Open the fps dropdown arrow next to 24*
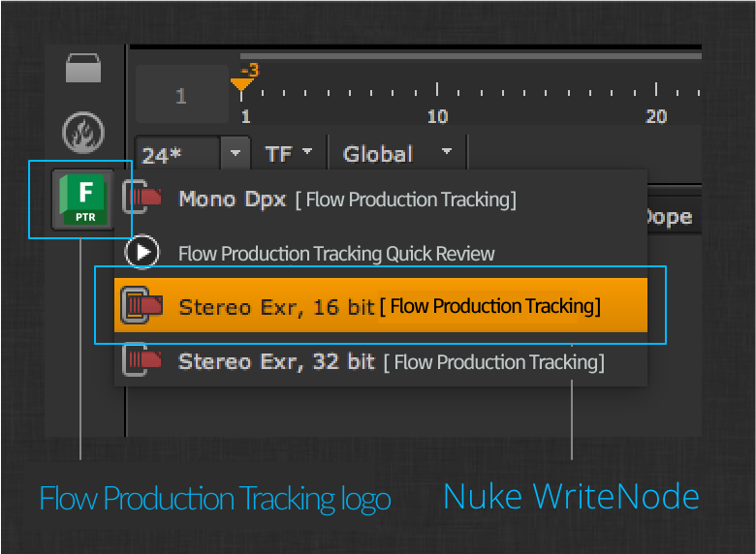Viewport: 756px width, 554px height. click(x=236, y=153)
